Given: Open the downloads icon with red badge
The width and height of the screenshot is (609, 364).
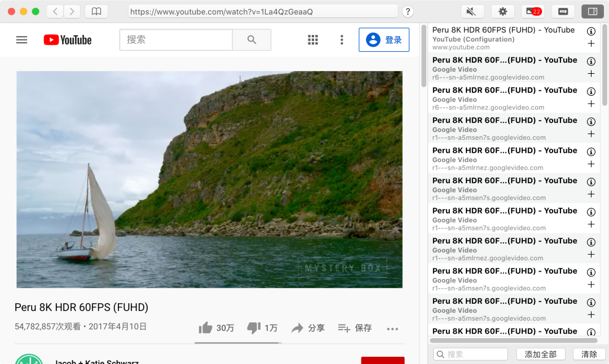Looking at the screenshot, I should coord(533,11).
